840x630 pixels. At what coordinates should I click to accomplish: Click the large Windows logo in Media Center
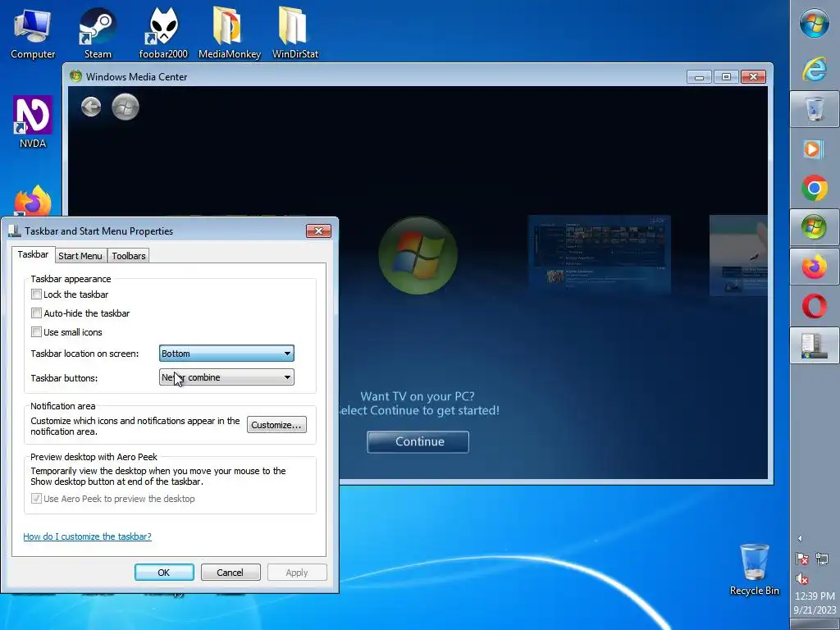tap(418, 256)
